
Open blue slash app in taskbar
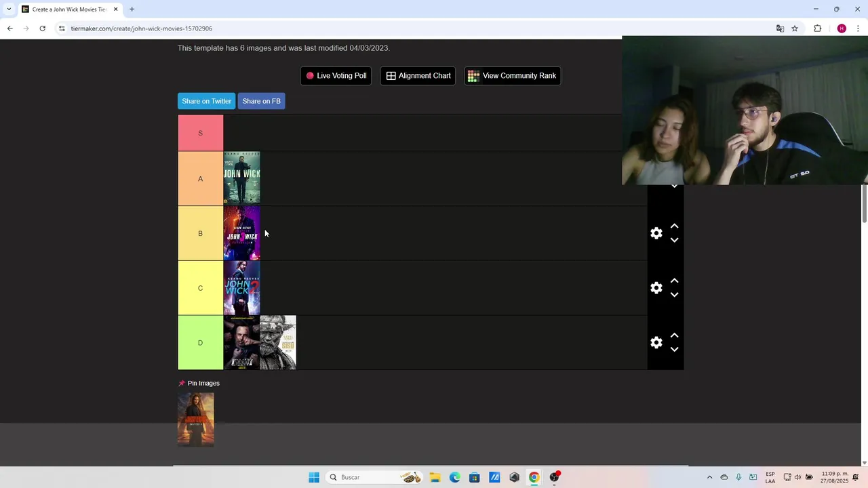pos(494,477)
